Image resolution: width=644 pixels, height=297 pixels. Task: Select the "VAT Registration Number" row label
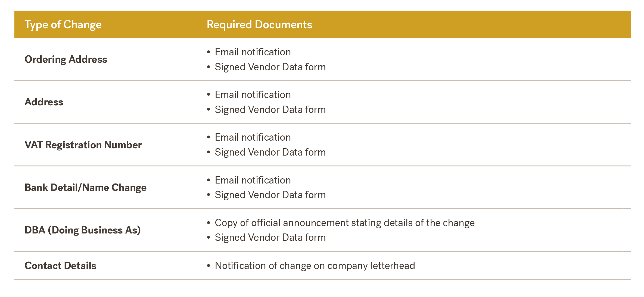click(83, 145)
